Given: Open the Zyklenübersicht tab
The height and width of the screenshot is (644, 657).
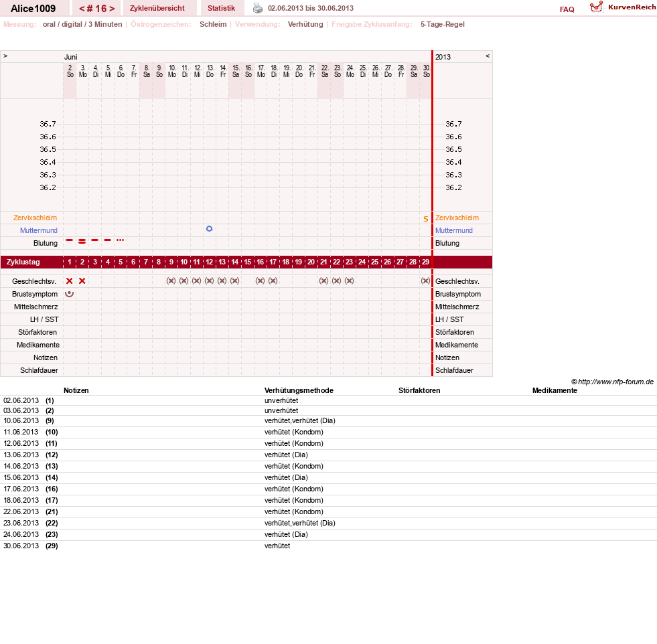Looking at the screenshot, I should (x=157, y=8).
